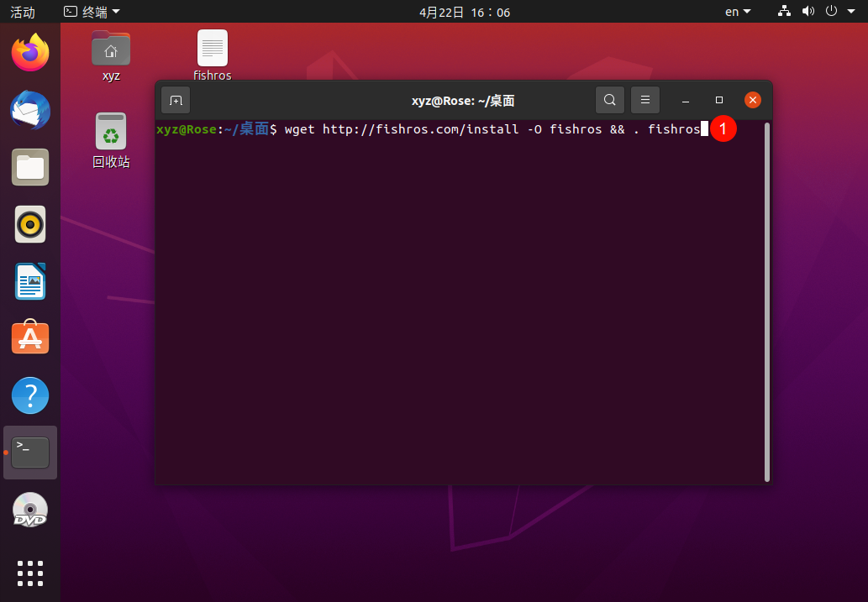Open the terminal hamburger menu
Image resolution: width=868 pixels, height=602 pixels.
[x=645, y=100]
